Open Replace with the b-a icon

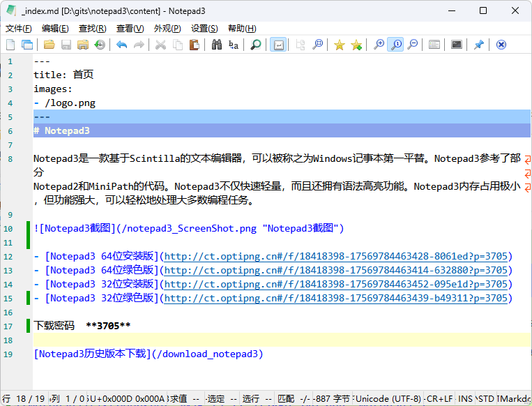coord(234,45)
